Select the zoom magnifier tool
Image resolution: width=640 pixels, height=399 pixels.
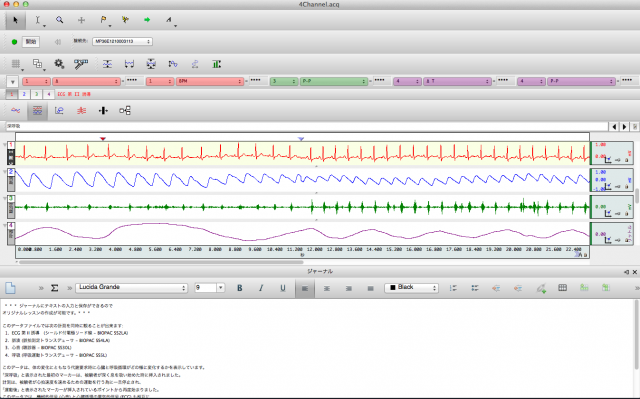pos(60,20)
